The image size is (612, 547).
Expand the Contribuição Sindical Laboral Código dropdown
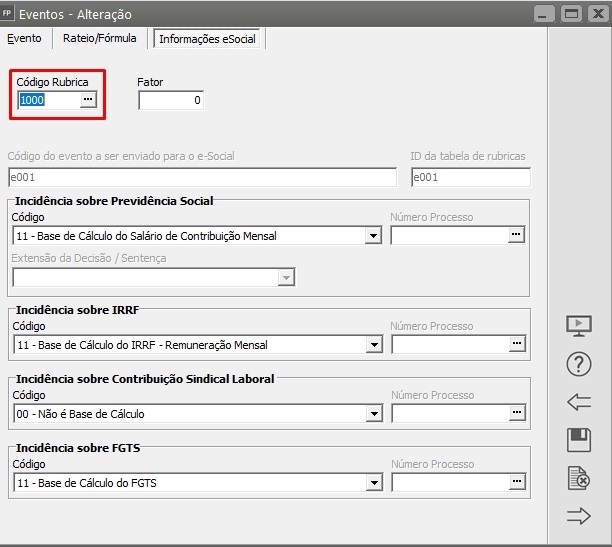coord(374,414)
